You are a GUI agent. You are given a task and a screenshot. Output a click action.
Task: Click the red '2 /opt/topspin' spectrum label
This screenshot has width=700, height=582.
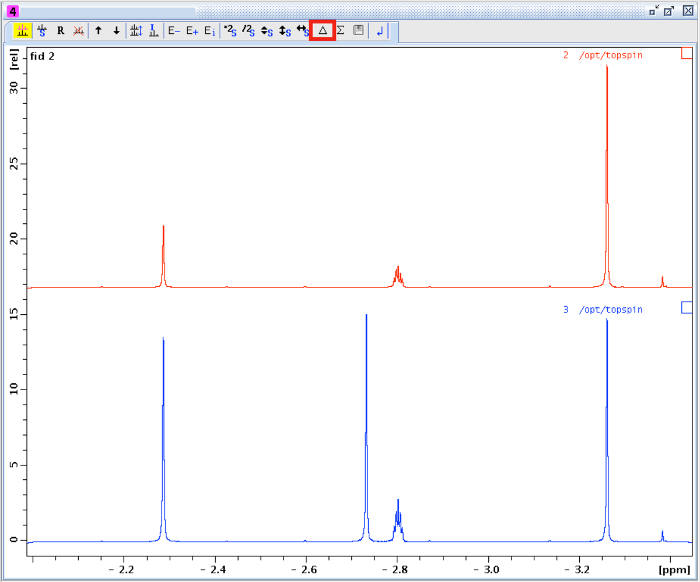point(602,55)
